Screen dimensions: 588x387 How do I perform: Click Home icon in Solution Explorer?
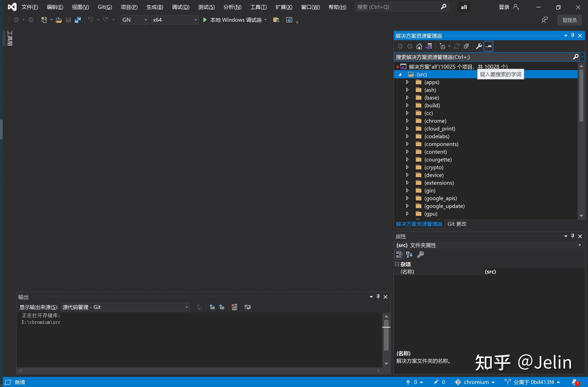click(419, 46)
